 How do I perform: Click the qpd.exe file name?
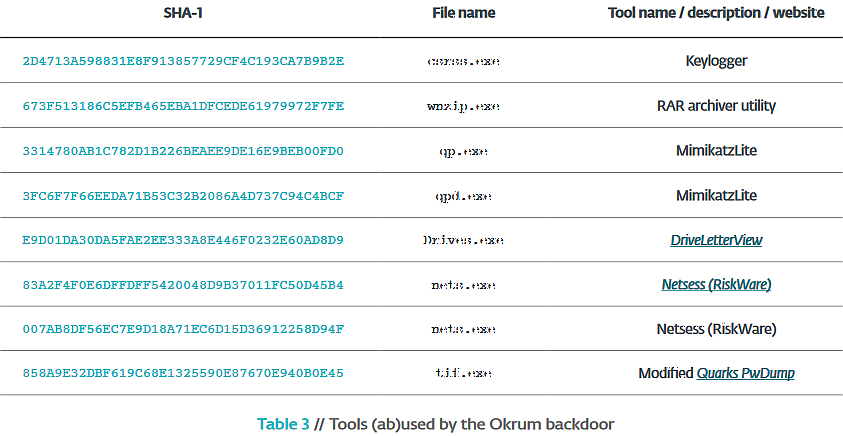point(463,196)
